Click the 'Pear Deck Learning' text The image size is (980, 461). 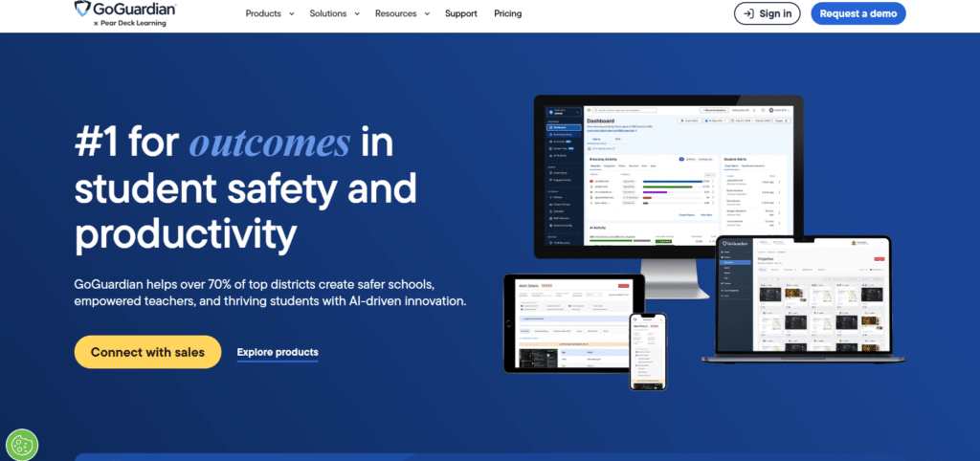[x=132, y=23]
